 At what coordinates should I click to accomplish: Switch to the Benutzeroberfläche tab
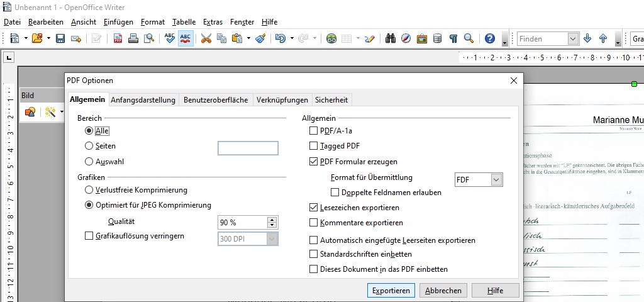coord(216,100)
